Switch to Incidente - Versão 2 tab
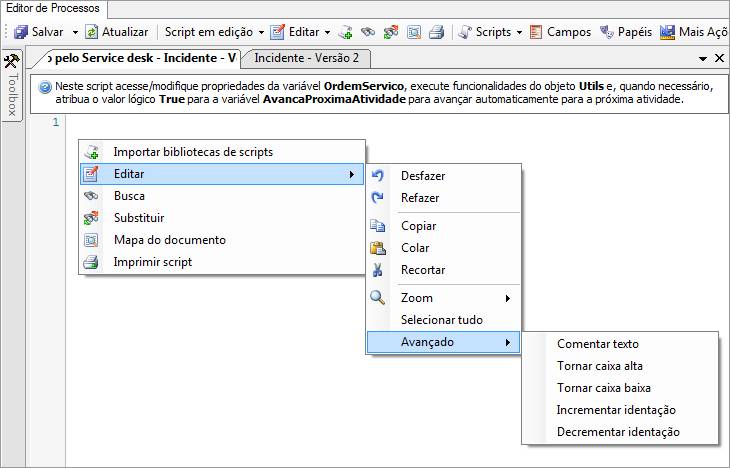 (x=306, y=58)
